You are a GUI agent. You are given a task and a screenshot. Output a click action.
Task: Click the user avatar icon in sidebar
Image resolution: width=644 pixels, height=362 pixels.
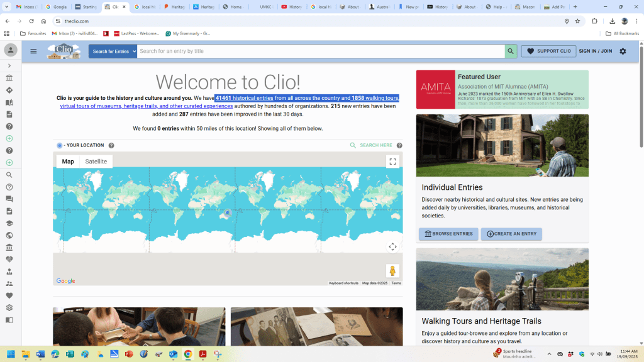click(x=11, y=50)
